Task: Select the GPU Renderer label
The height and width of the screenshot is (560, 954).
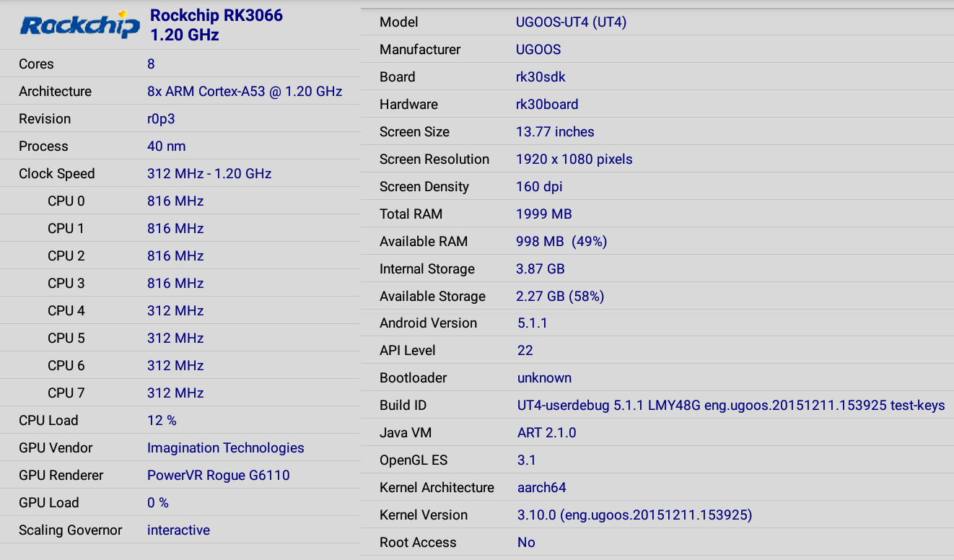Action: [61, 475]
